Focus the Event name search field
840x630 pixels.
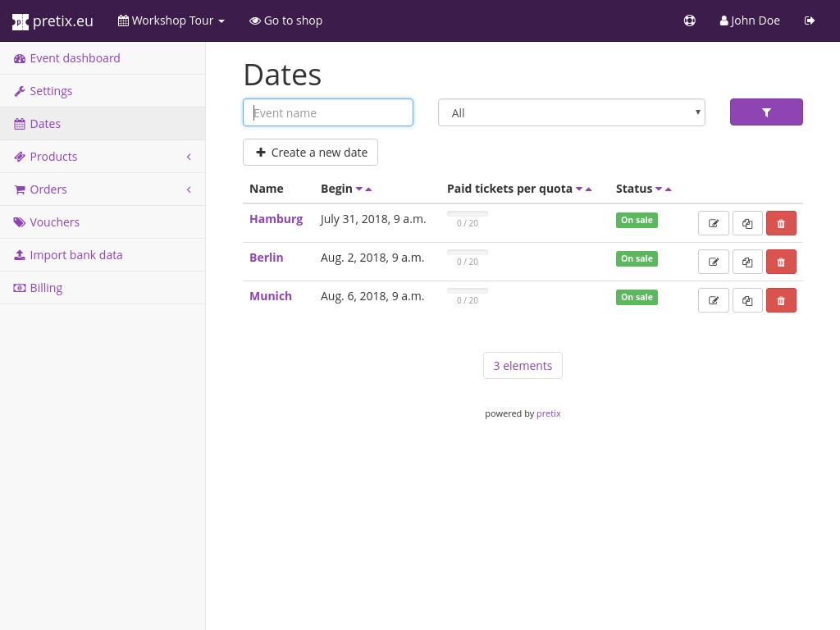pos(328,112)
